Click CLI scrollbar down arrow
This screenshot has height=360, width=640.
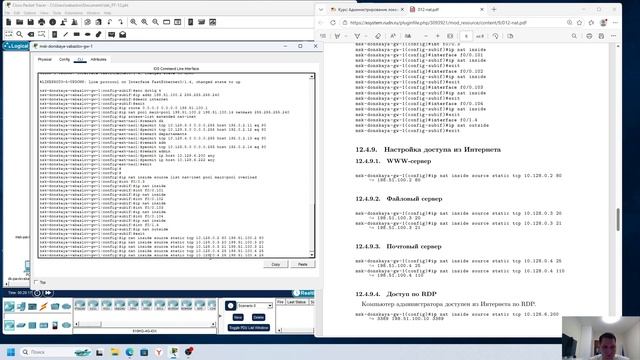[312, 255]
